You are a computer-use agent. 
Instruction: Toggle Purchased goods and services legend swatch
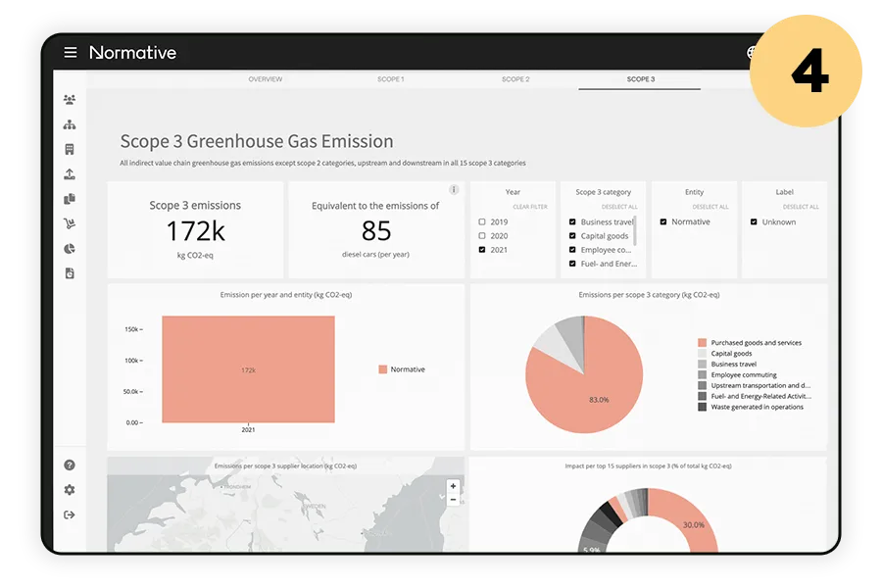click(702, 343)
